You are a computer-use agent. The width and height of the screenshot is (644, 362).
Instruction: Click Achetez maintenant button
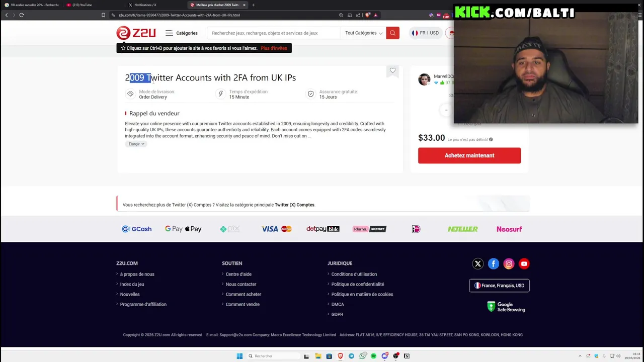[469, 155]
